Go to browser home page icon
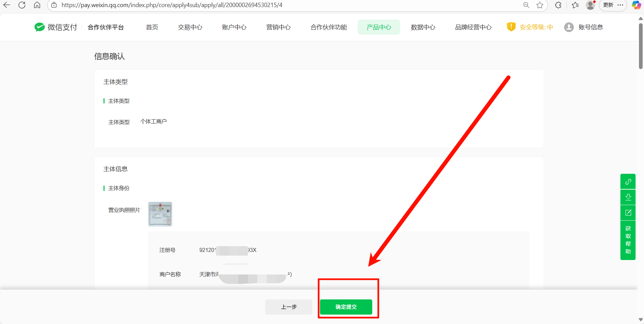The height and width of the screenshot is (324, 644). 37,5
